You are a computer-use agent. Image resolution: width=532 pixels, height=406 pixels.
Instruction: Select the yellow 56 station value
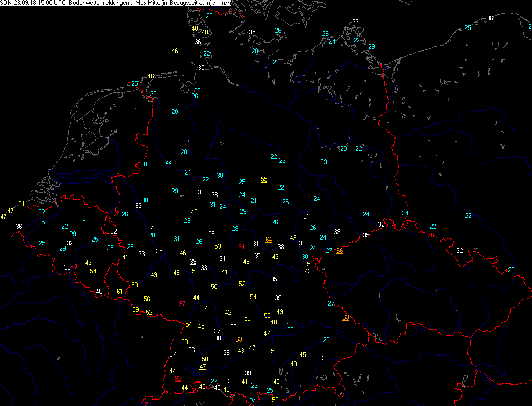[147, 299]
